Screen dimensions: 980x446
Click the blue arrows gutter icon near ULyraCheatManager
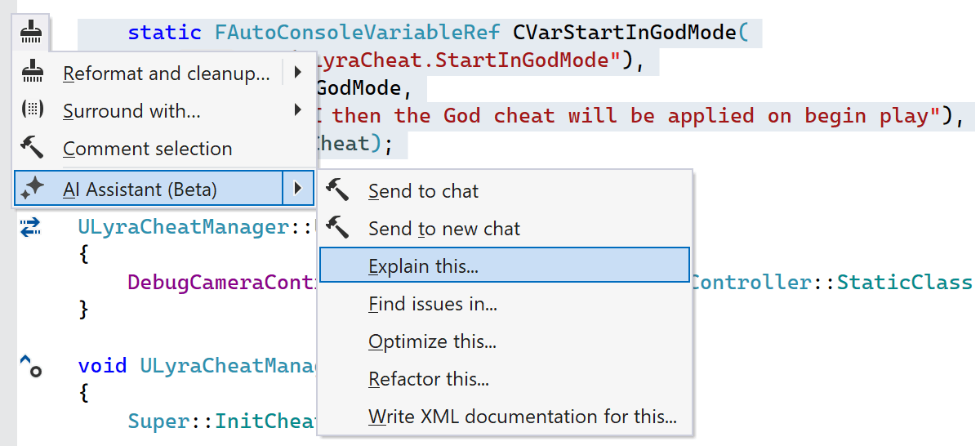pyautogui.click(x=31, y=227)
